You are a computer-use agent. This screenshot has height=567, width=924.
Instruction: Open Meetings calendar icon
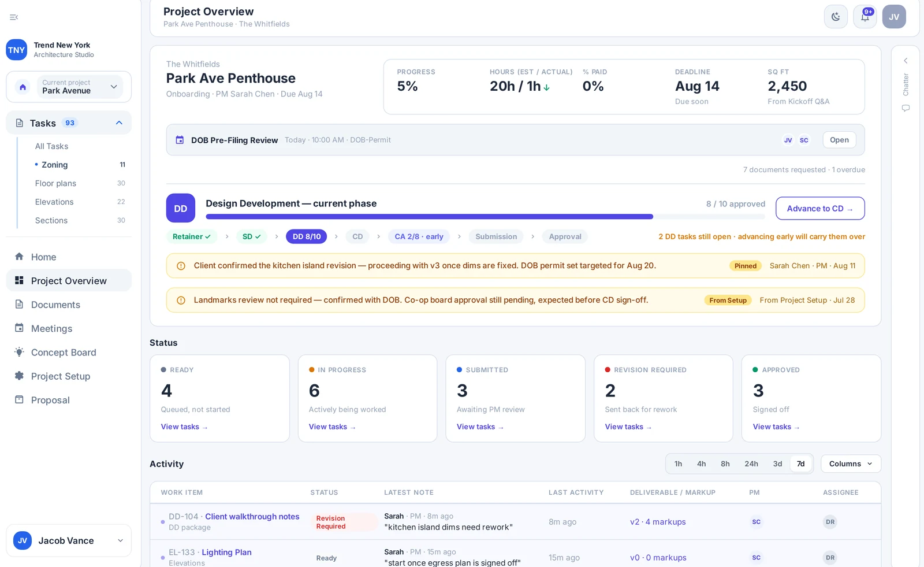pos(19,328)
